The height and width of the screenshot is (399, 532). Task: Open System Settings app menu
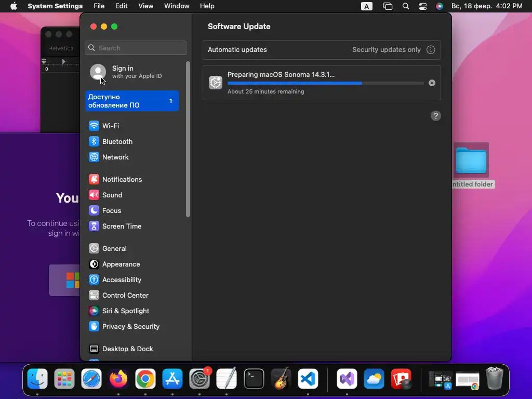click(x=55, y=6)
